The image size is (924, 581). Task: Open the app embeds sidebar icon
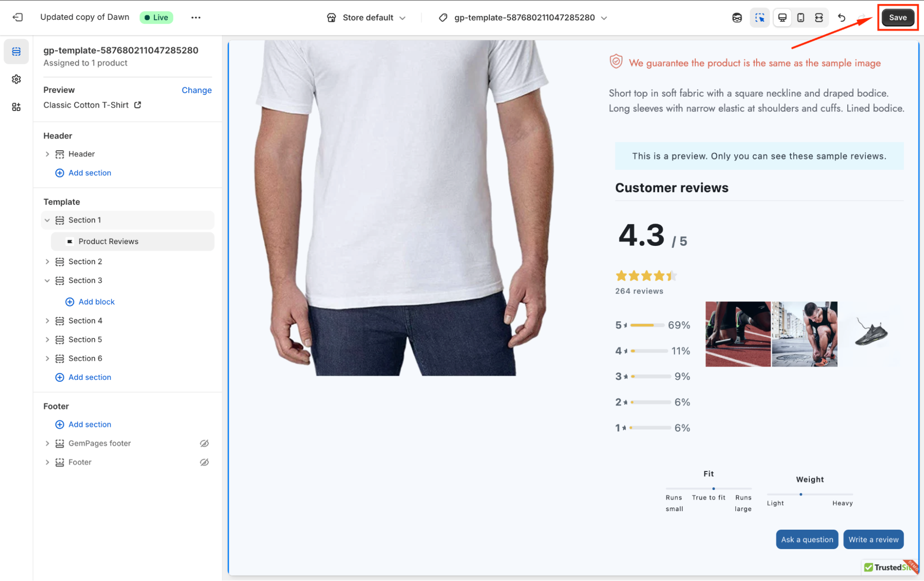coord(16,107)
